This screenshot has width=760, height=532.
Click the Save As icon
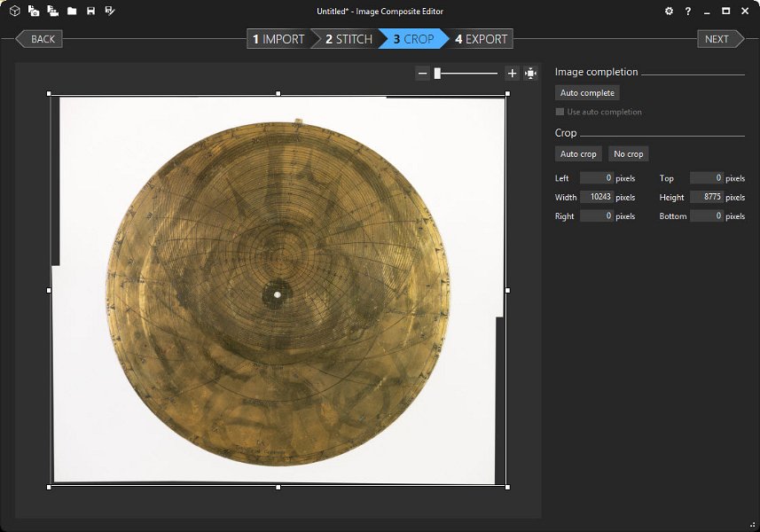pyautogui.click(x=109, y=12)
